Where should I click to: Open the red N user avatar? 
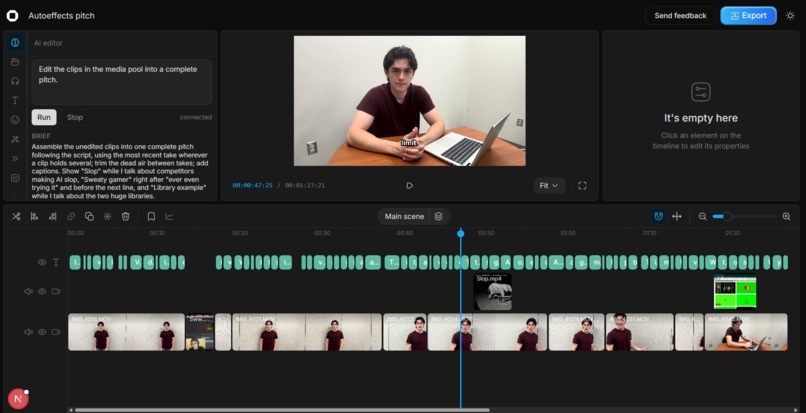tap(19, 399)
